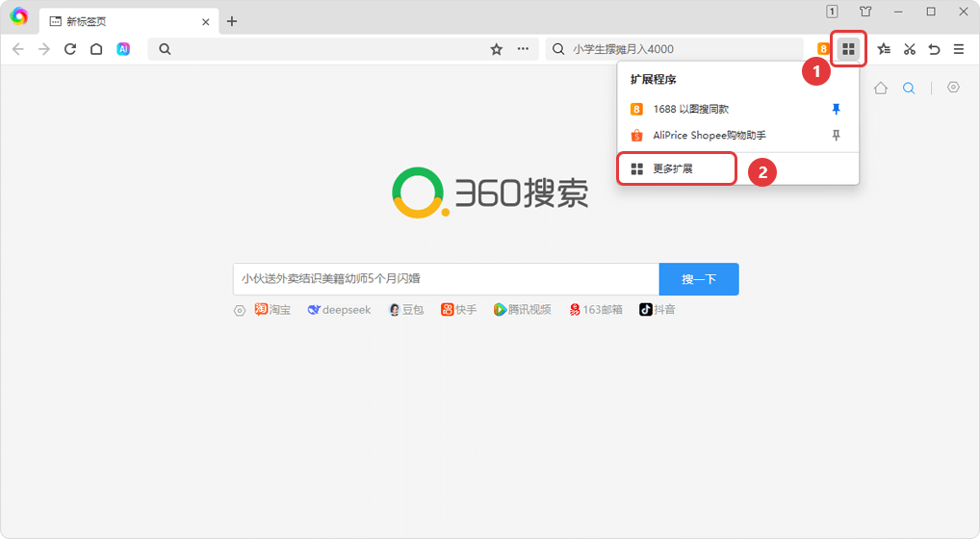This screenshot has height=539, width=980.
Task: Open a new tab with plus button
Action: pos(231,21)
